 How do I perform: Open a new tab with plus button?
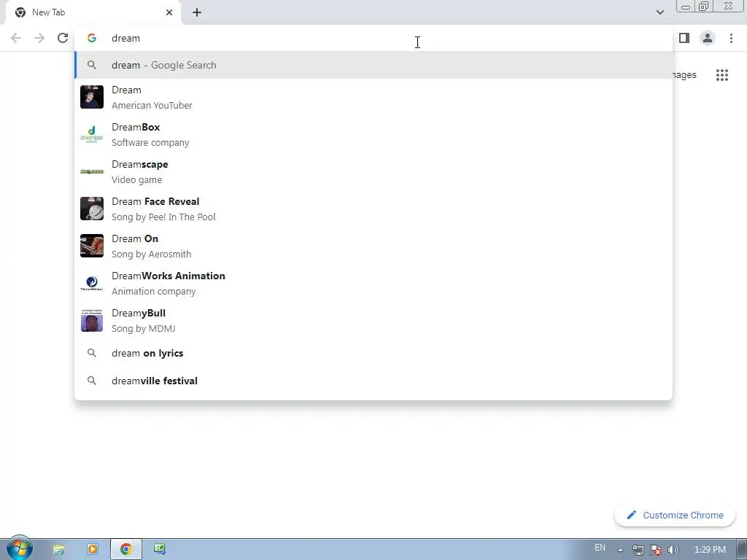click(197, 13)
